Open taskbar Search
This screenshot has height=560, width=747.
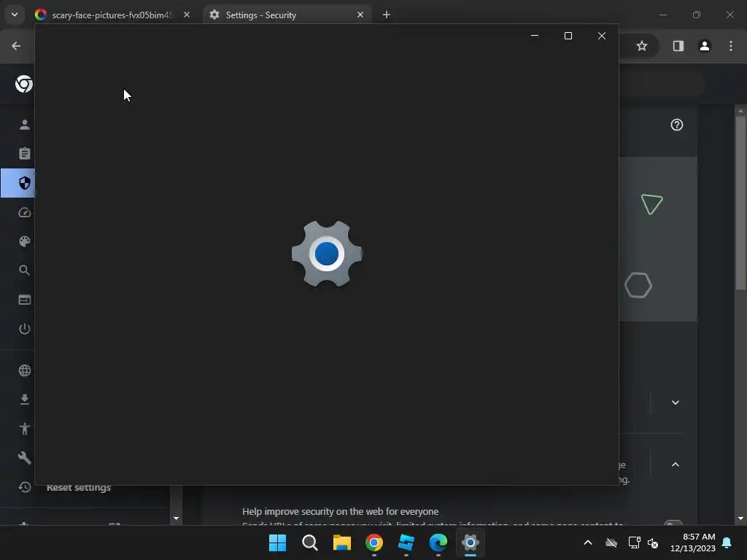pyautogui.click(x=309, y=542)
